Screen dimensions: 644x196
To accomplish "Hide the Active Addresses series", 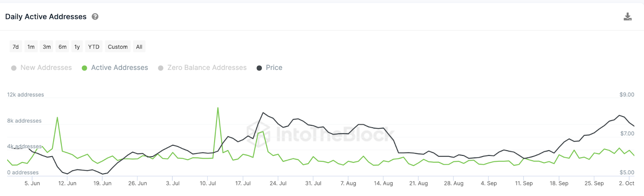I will click(x=119, y=67).
